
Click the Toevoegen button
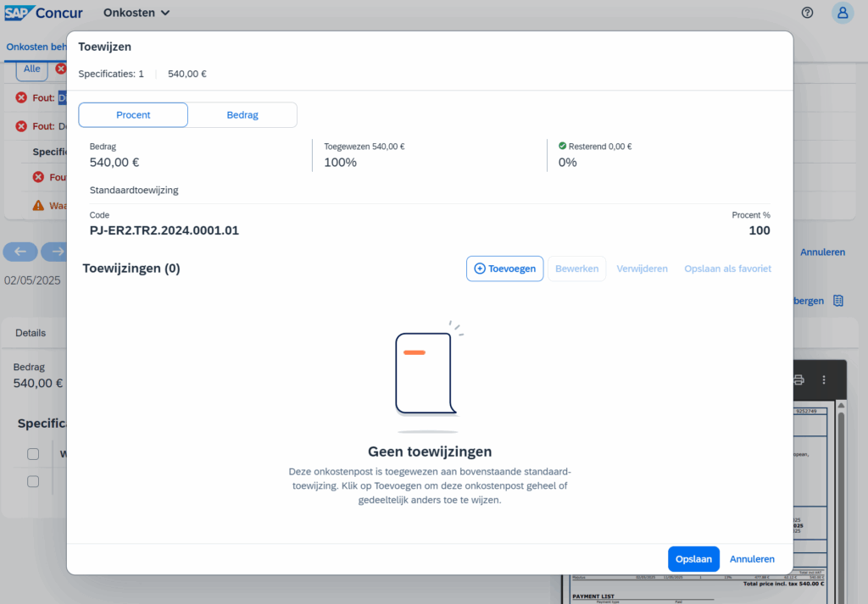point(505,269)
